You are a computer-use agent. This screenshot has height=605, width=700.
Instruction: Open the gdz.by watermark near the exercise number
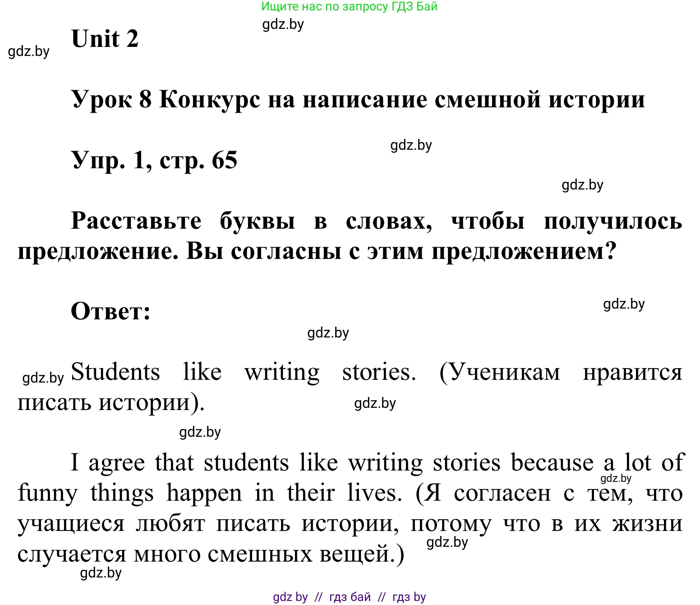pos(411,145)
